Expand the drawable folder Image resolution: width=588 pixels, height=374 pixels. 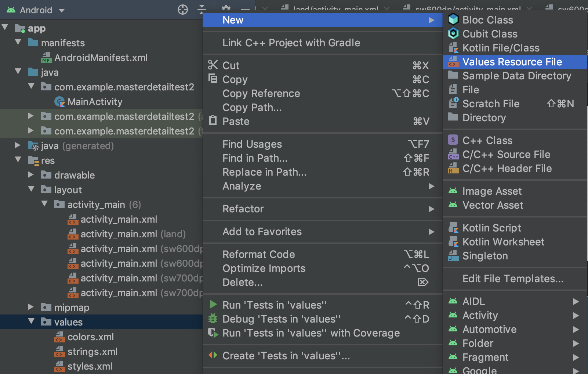(x=31, y=175)
